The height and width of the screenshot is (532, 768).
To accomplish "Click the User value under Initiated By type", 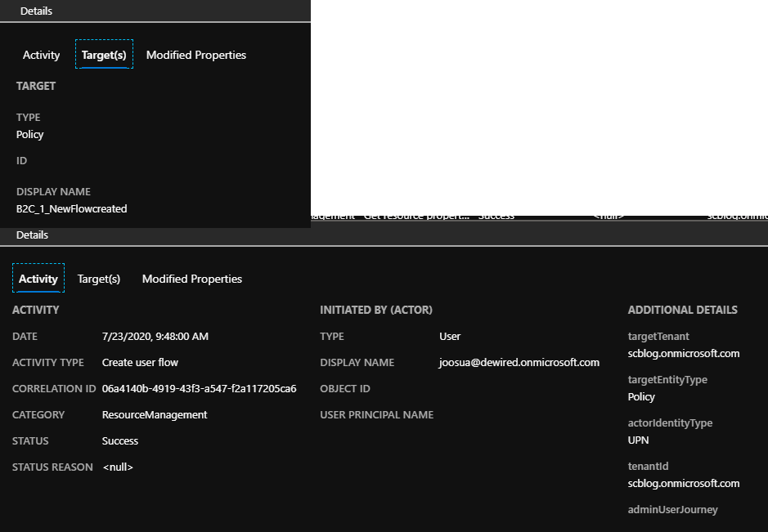I will [x=450, y=336].
